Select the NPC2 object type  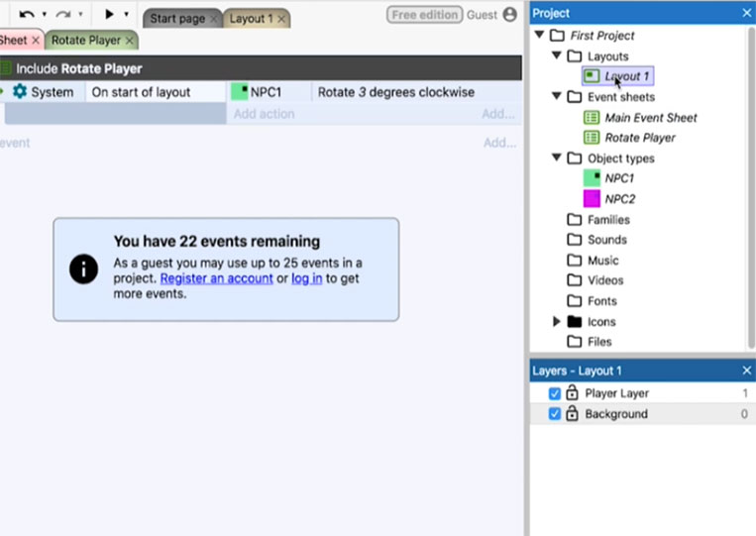point(620,199)
